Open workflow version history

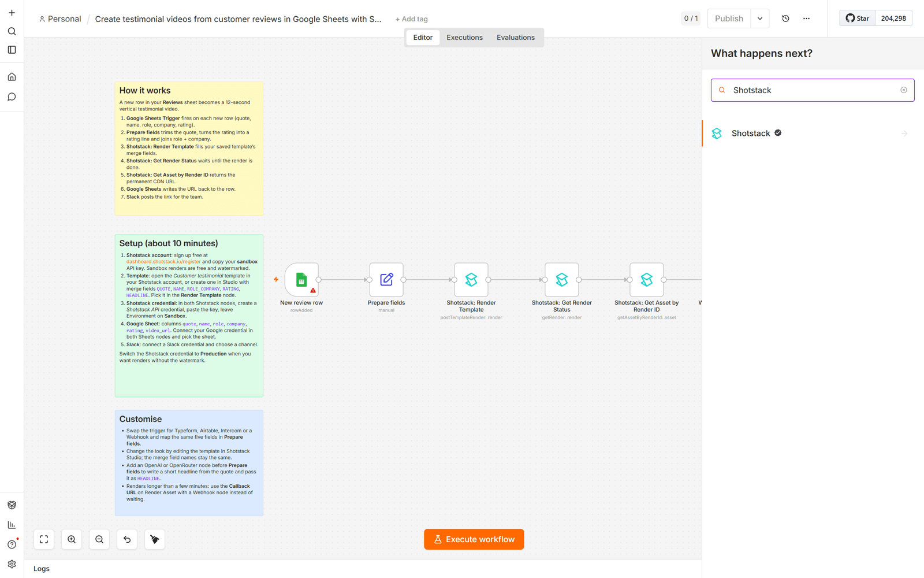(x=785, y=18)
